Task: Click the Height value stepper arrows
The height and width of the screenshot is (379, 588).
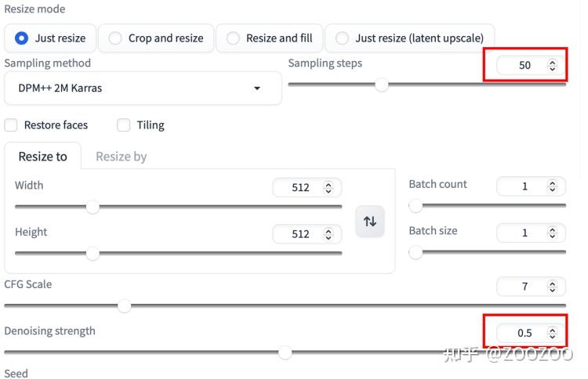Action: (328, 234)
